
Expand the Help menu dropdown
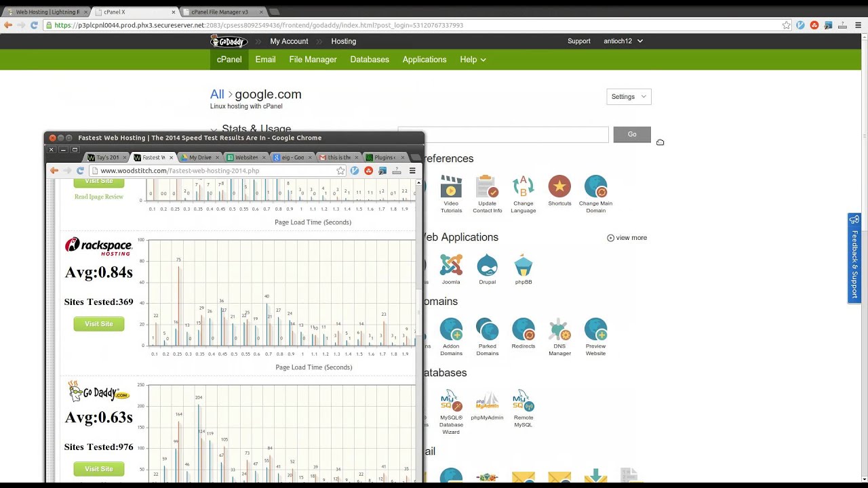pos(473,60)
